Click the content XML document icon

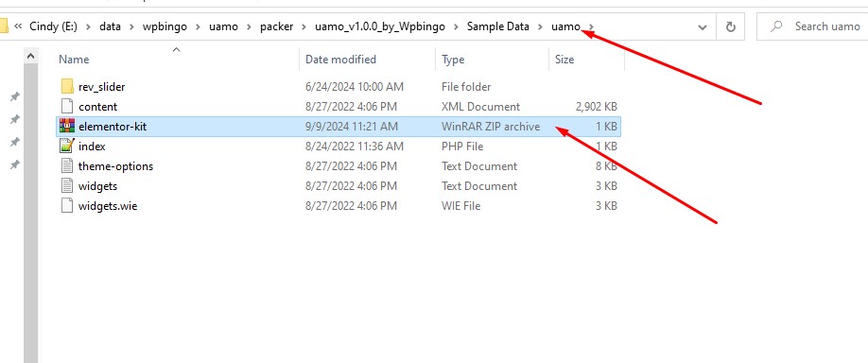(67, 106)
